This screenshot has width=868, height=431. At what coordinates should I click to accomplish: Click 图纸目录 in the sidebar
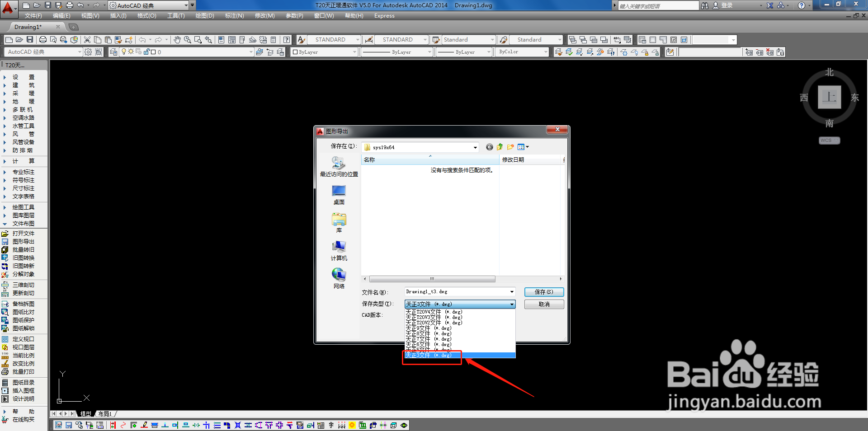(23, 383)
